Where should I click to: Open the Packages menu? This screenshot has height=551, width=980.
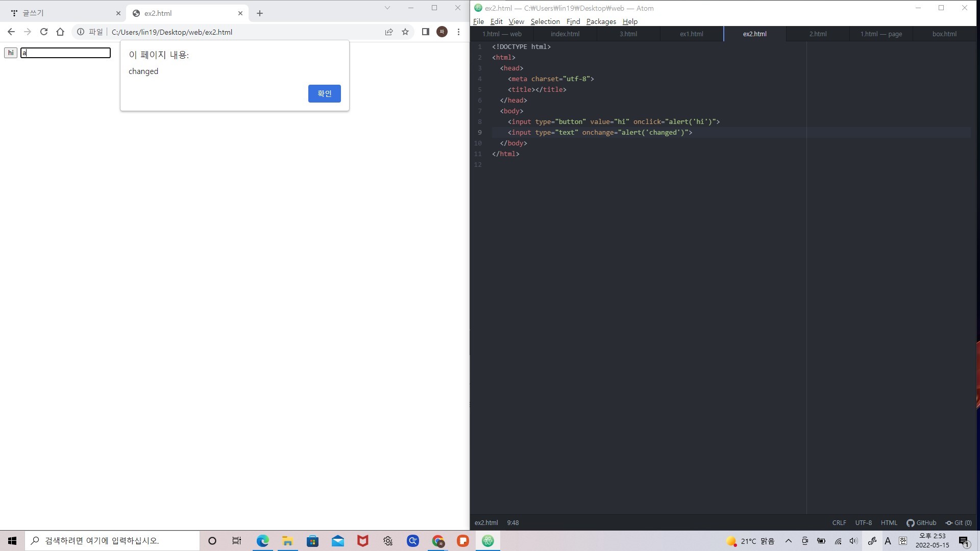(601, 21)
